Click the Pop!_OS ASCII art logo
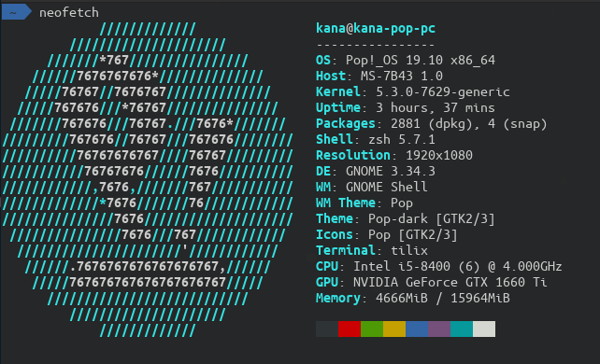This screenshot has height=364, width=600. point(148,179)
